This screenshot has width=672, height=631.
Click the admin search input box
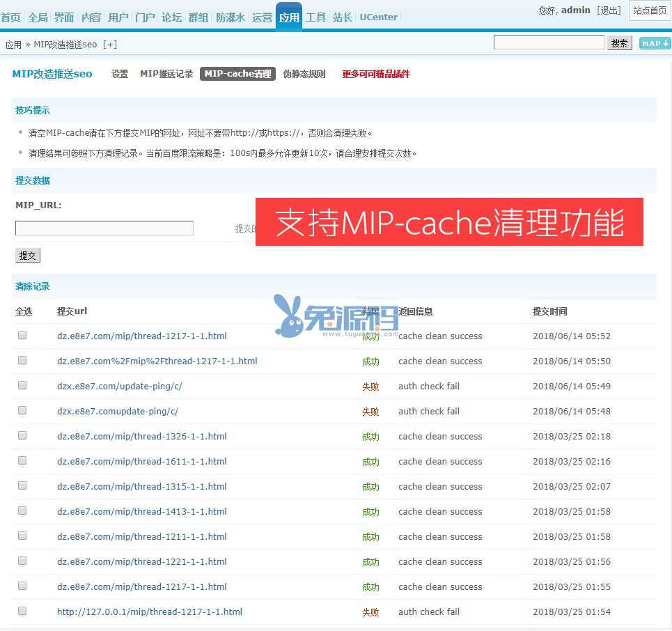click(x=549, y=42)
